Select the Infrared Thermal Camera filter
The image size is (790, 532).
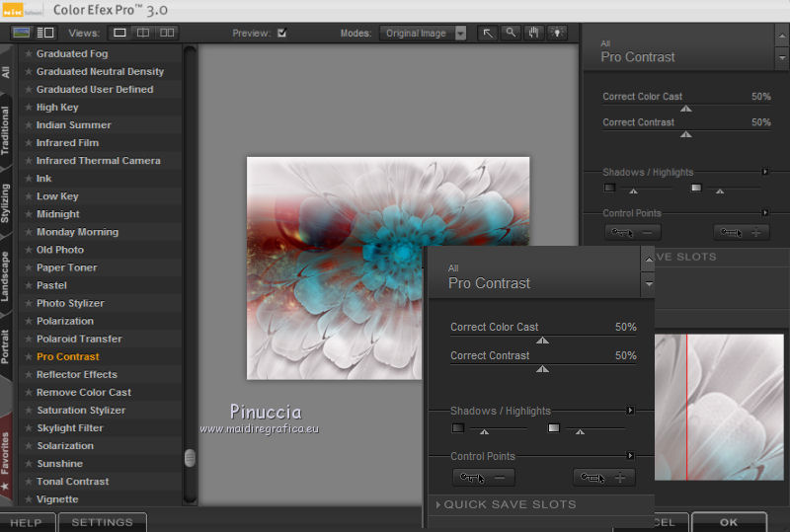click(x=98, y=161)
